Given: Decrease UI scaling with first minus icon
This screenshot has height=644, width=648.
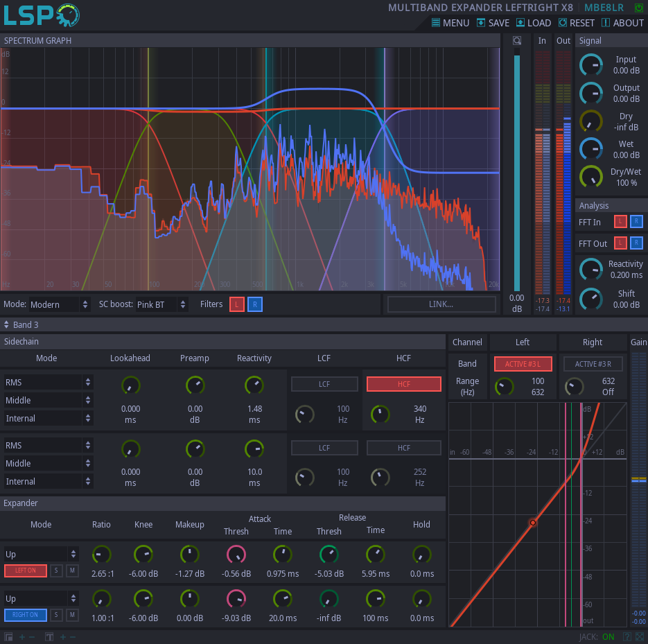Looking at the screenshot, I should tap(32, 637).
